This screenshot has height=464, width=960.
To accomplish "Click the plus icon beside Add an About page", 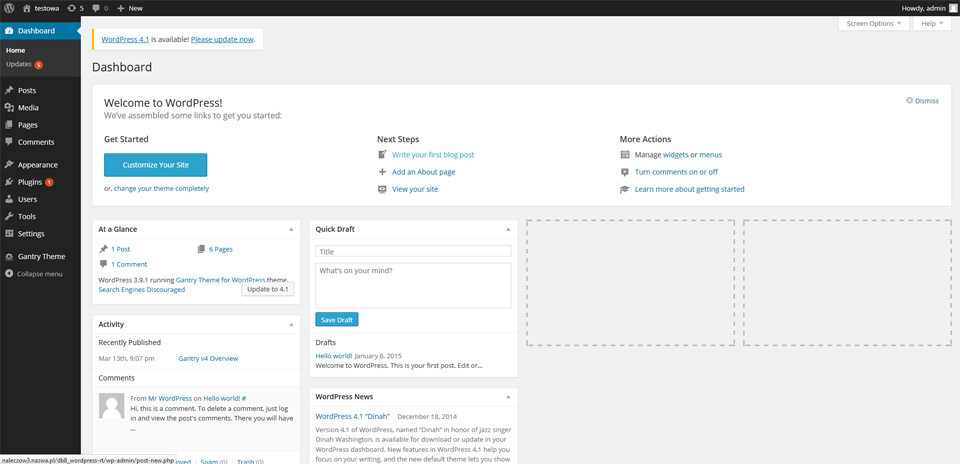I will coord(383,172).
